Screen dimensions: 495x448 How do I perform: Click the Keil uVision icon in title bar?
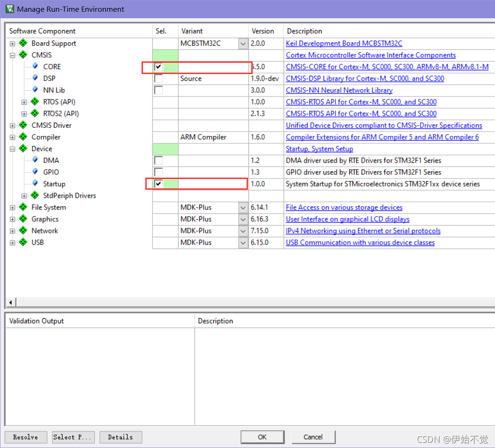coord(10,9)
